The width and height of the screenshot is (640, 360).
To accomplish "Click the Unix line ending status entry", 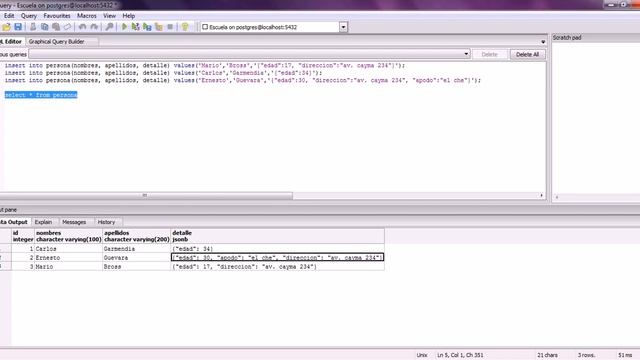I will [422, 355].
